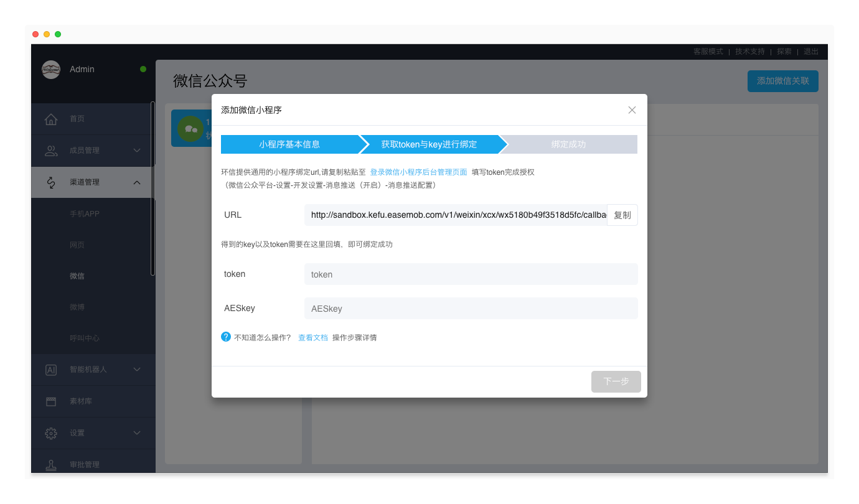This screenshot has width=859, height=504.
Task: Click the macOS yellow minimize button
Action: (47, 34)
